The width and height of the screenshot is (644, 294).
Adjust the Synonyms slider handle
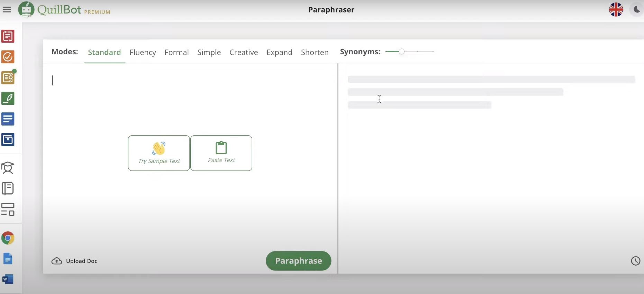coord(401,52)
